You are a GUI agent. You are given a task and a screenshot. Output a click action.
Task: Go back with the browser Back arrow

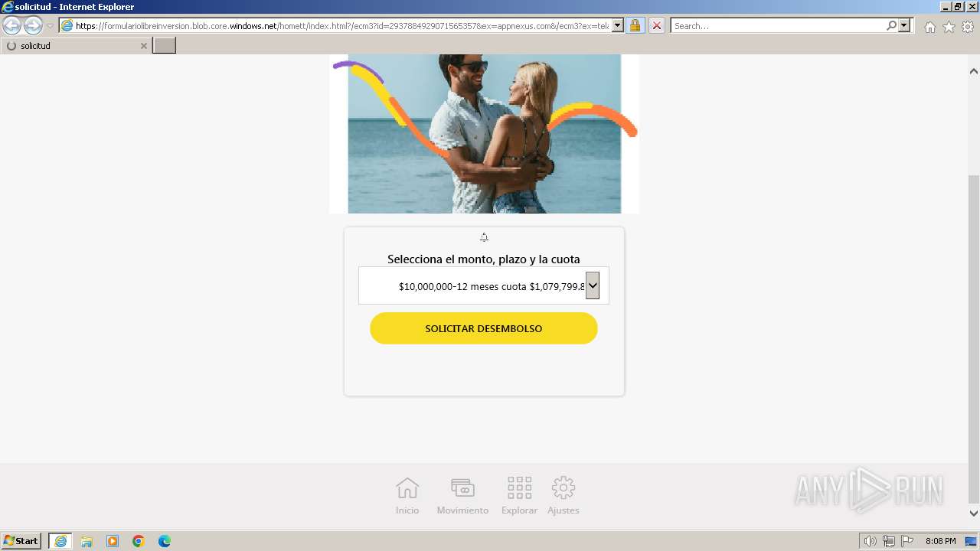[12, 25]
